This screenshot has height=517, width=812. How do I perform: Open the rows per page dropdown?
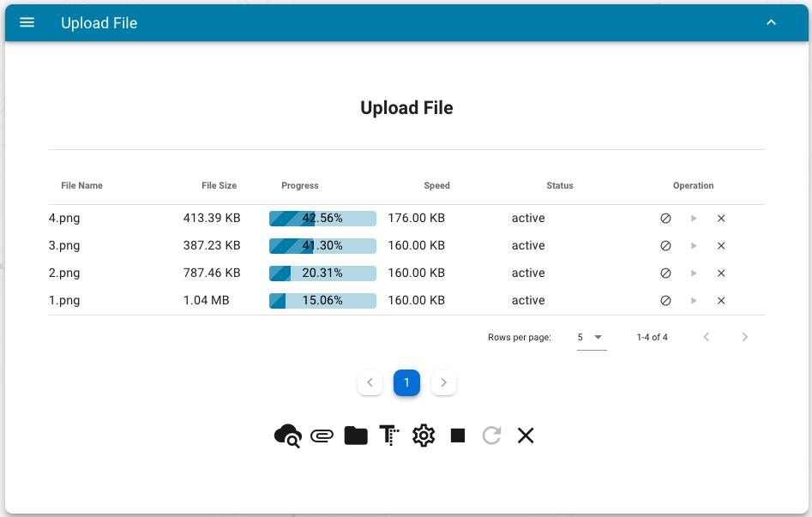pos(592,337)
